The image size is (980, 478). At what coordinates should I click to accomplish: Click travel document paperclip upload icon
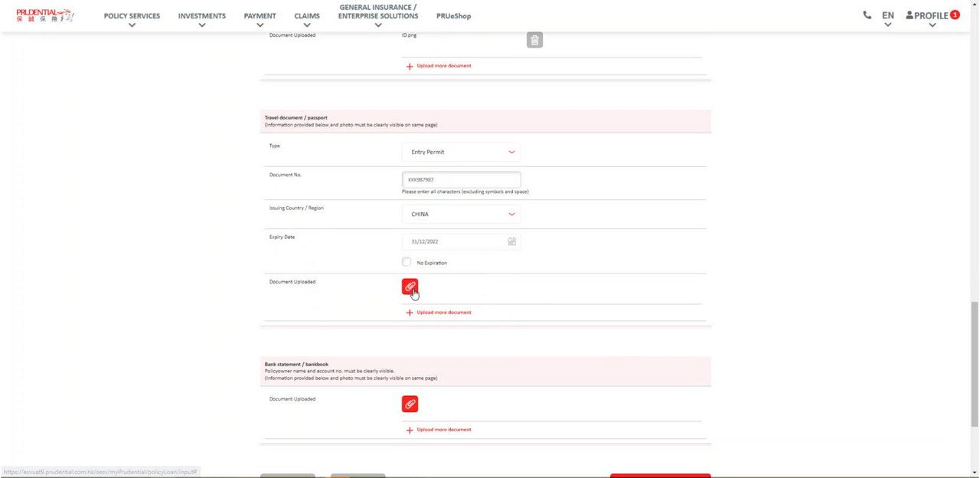pyautogui.click(x=410, y=286)
